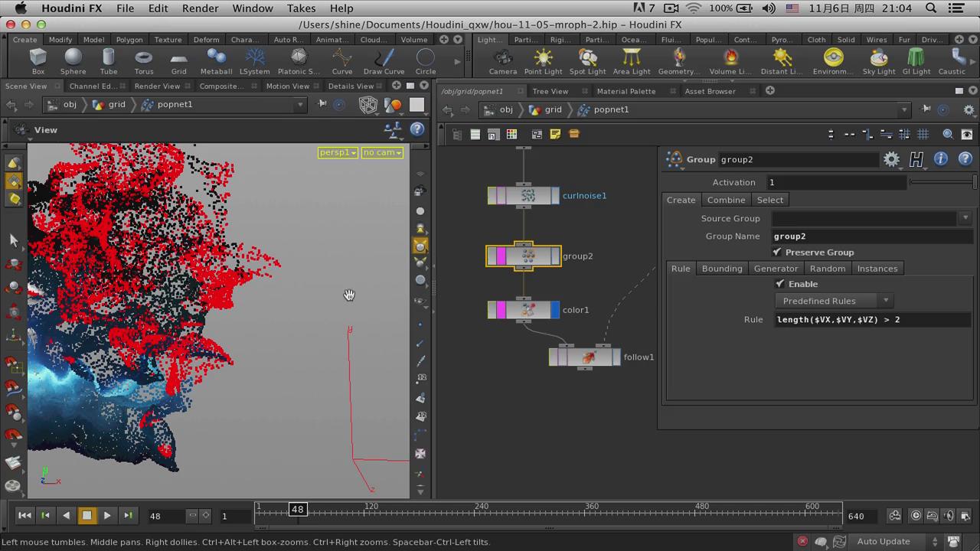Click the Group Name field
Viewport: 980px width, 551px height.
click(x=871, y=236)
